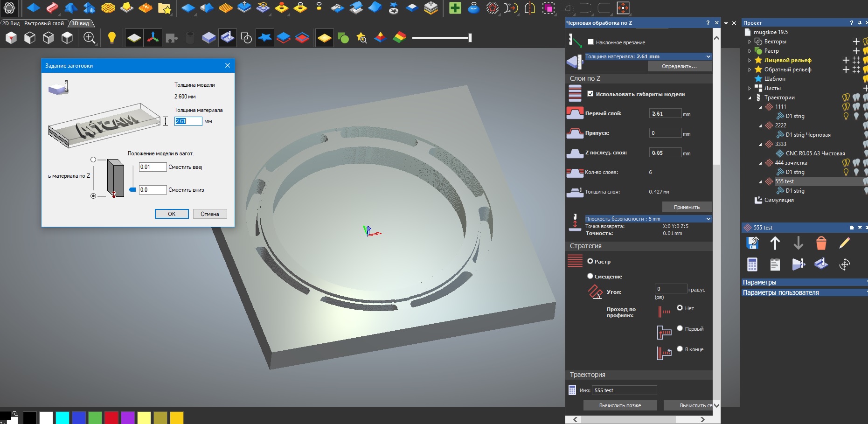The image size is (868, 424).
Task: Click the zoom magnifier tool in the view toolbar
Action: [89, 38]
